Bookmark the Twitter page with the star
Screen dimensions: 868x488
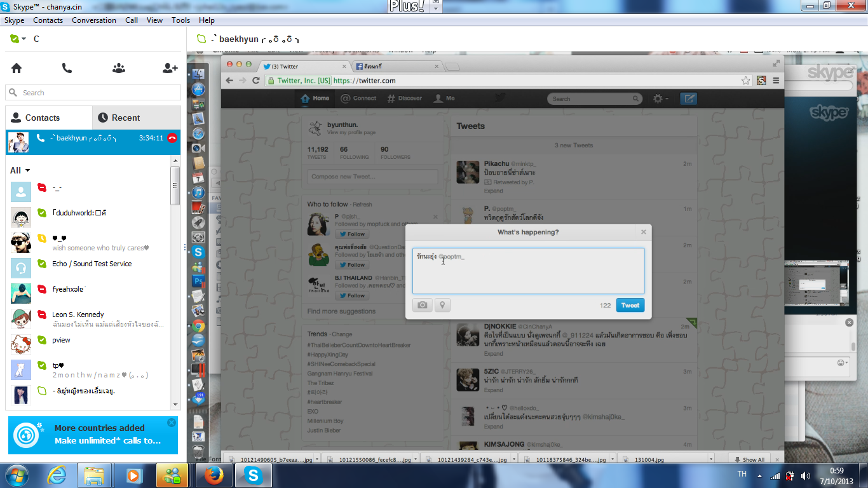[x=746, y=81]
